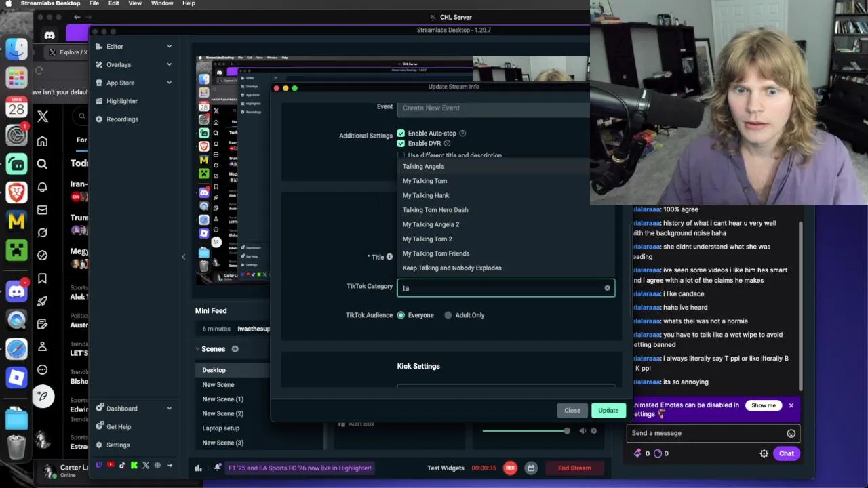This screenshot has height=488, width=868.
Task: Open the notifications bell in Streamlabs footer
Action: (217, 468)
